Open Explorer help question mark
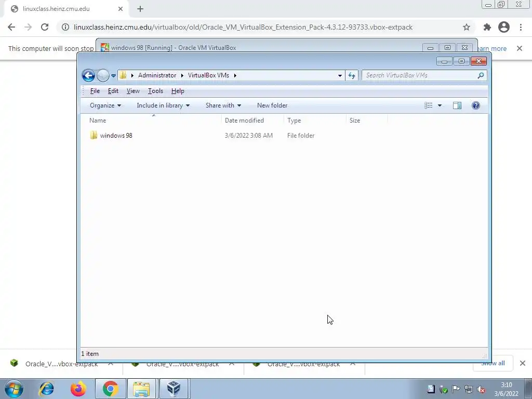Screen dimensions: 532x399 click(476, 105)
